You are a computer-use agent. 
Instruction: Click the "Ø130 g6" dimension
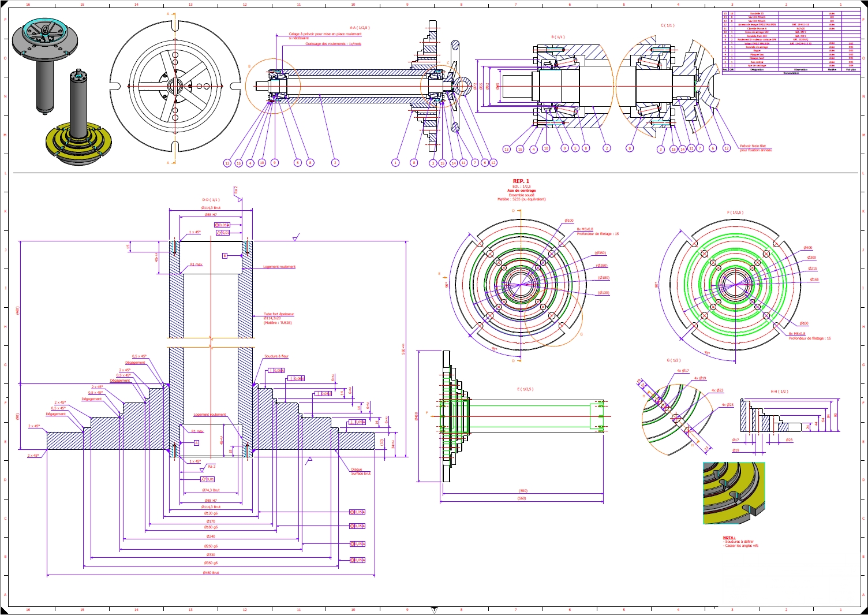(211, 513)
